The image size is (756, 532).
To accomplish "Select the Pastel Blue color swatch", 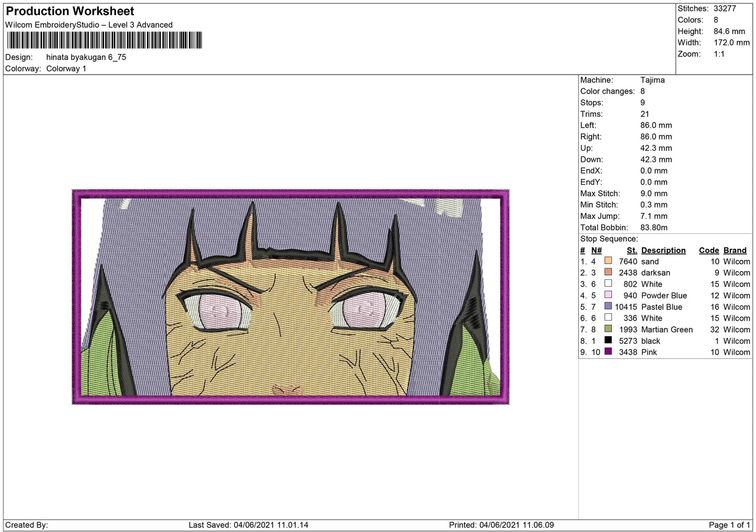I will (x=608, y=306).
